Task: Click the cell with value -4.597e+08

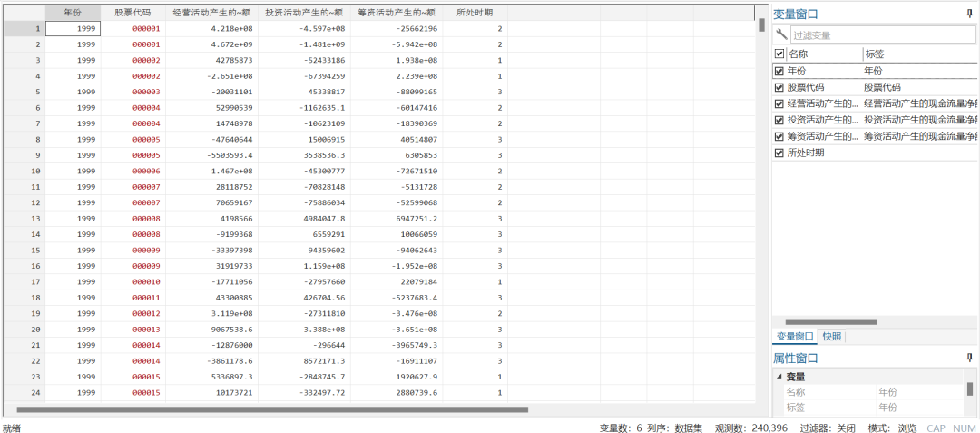Action: (x=304, y=29)
